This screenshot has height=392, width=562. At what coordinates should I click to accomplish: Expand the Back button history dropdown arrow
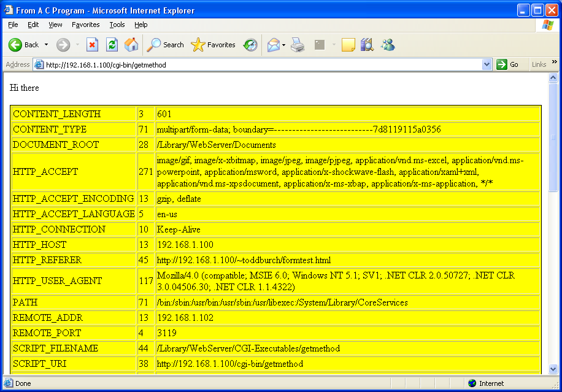[x=46, y=45]
